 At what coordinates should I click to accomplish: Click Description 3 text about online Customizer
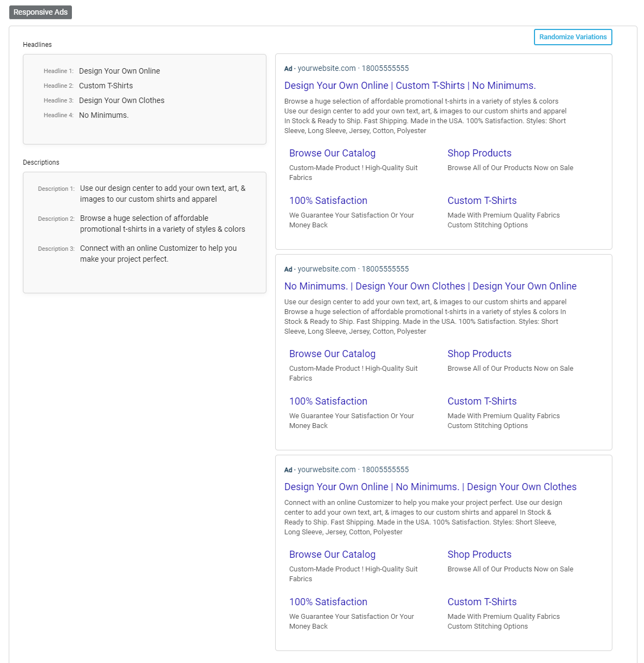click(158, 254)
